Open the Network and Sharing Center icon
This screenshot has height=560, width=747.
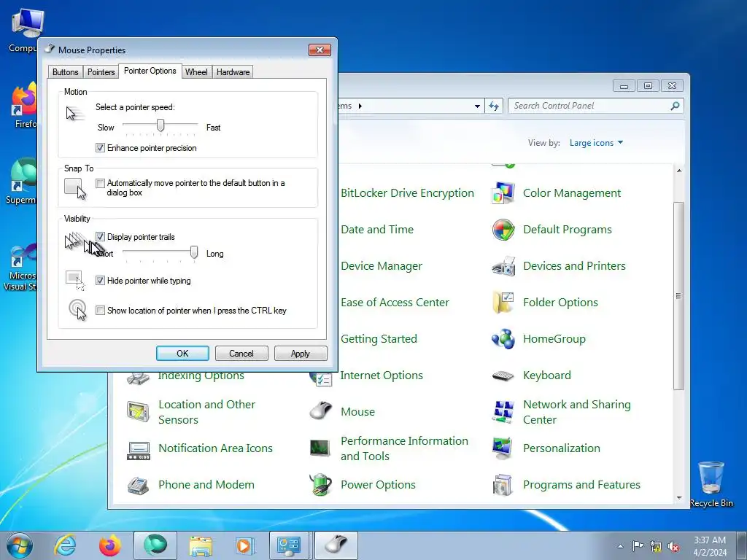tap(503, 412)
